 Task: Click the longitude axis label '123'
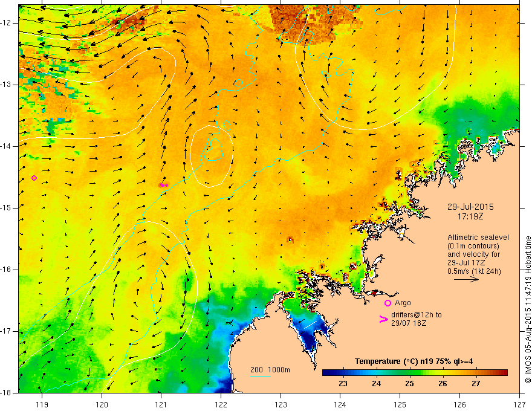(281, 404)
